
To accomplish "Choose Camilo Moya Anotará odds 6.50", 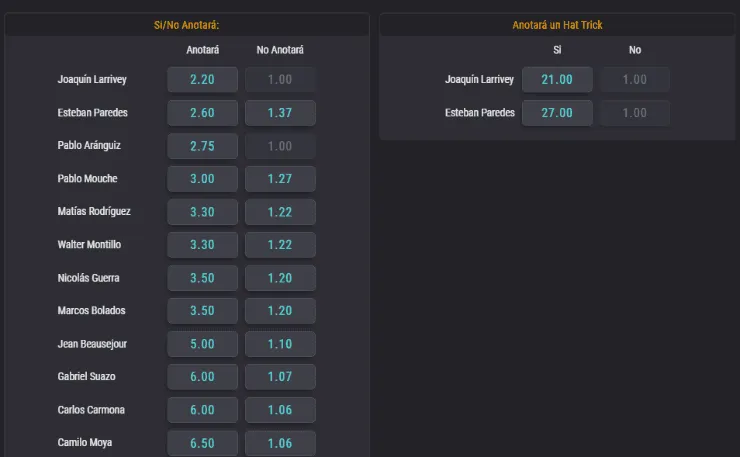I will pyautogui.click(x=203, y=443).
